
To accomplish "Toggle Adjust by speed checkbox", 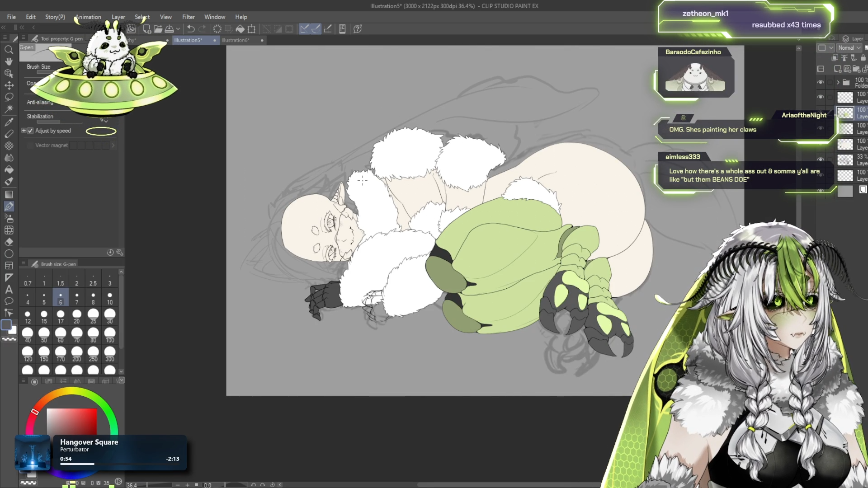I will coord(30,131).
